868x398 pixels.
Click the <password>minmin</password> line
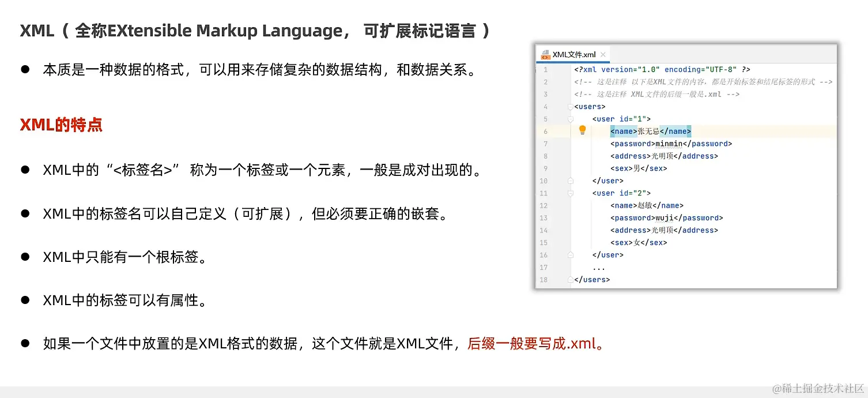coord(671,144)
